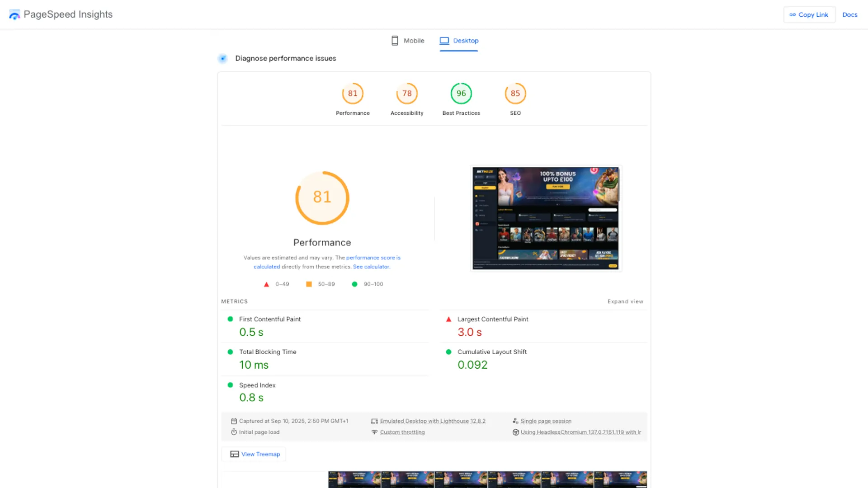Click the Copy Link chain icon
The image size is (868, 488).
[793, 14]
